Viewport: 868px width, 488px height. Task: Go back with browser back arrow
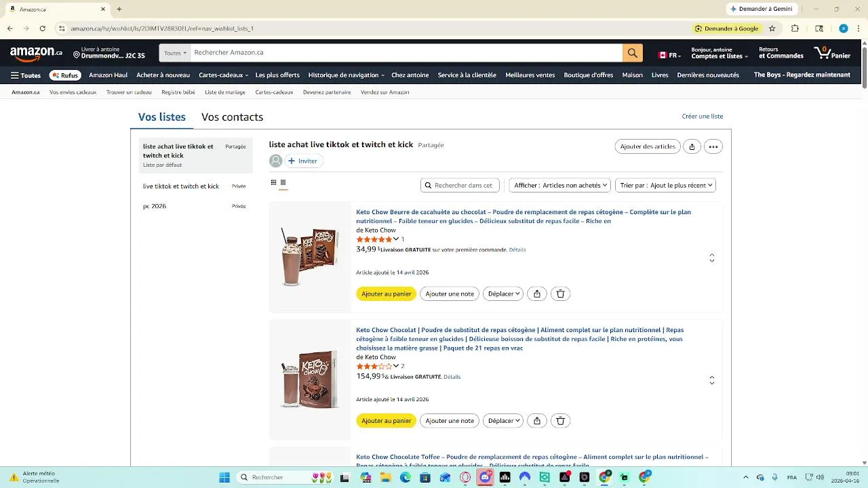coord(9,28)
